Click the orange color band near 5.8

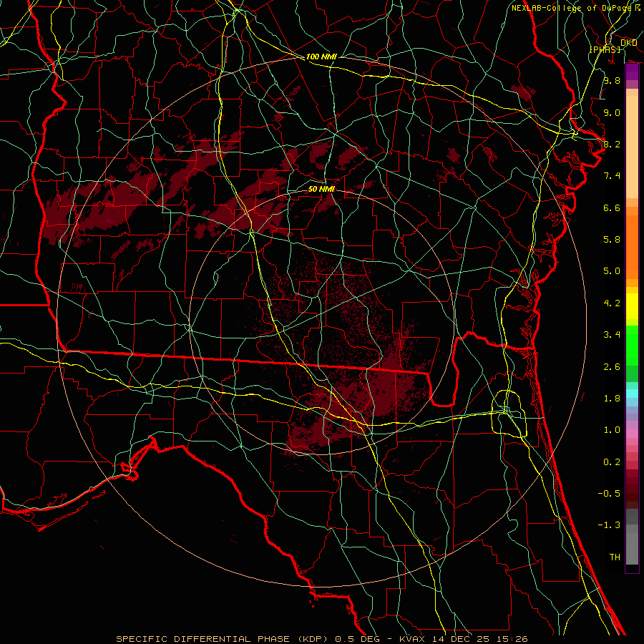pos(632,239)
